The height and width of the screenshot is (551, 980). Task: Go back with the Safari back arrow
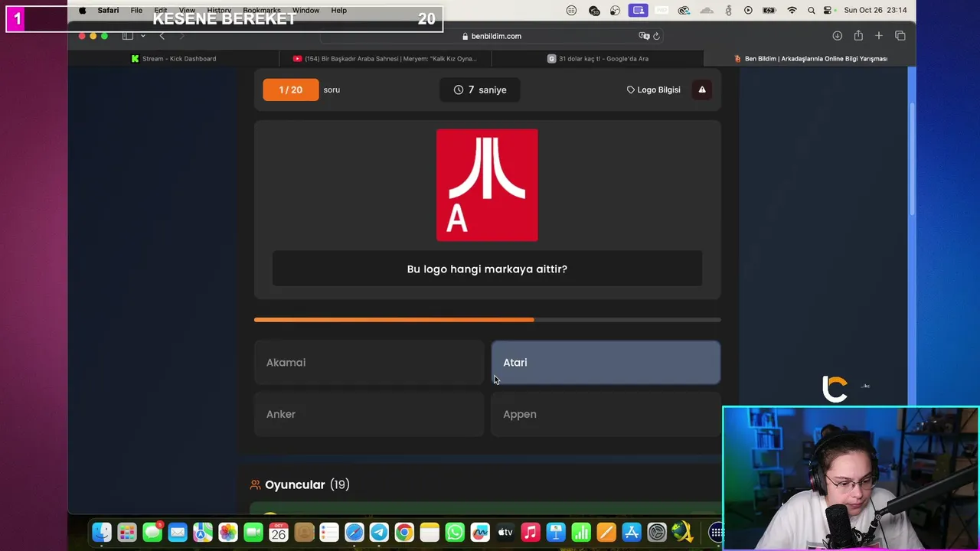click(x=162, y=36)
